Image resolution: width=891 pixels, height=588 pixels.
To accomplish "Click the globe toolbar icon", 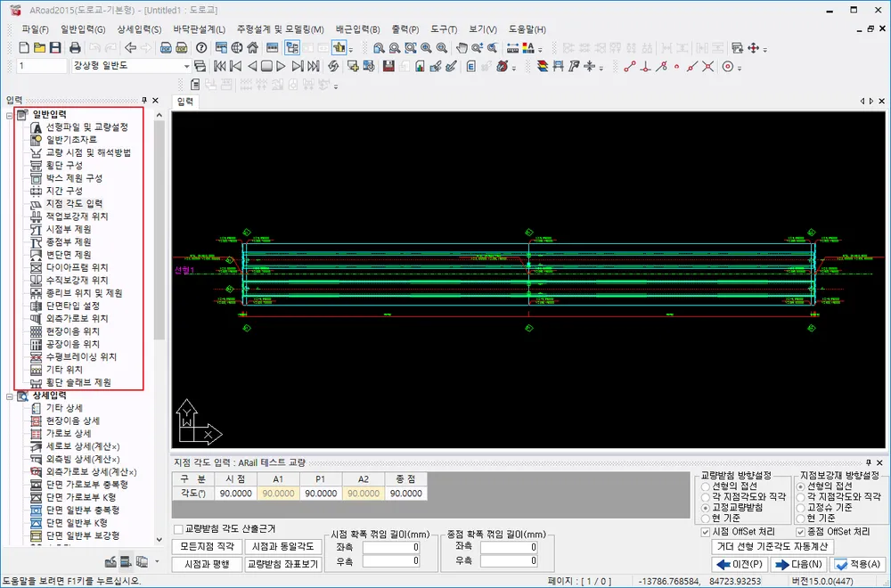I will 237,48.
